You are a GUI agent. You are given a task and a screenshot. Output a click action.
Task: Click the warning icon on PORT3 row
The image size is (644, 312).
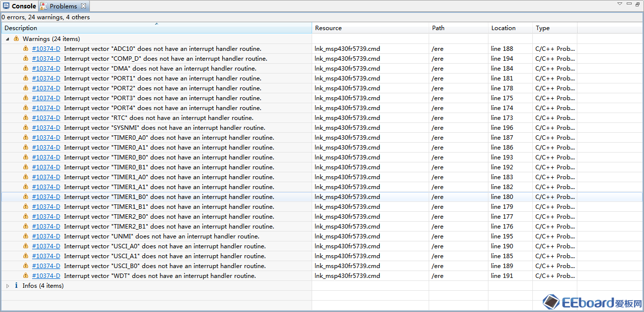(x=26, y=98)
